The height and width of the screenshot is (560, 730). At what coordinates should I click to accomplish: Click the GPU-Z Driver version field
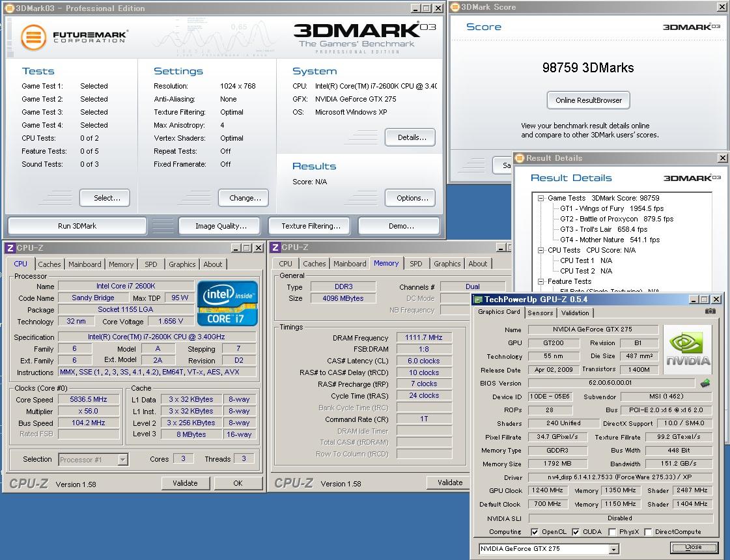point(620,477)
